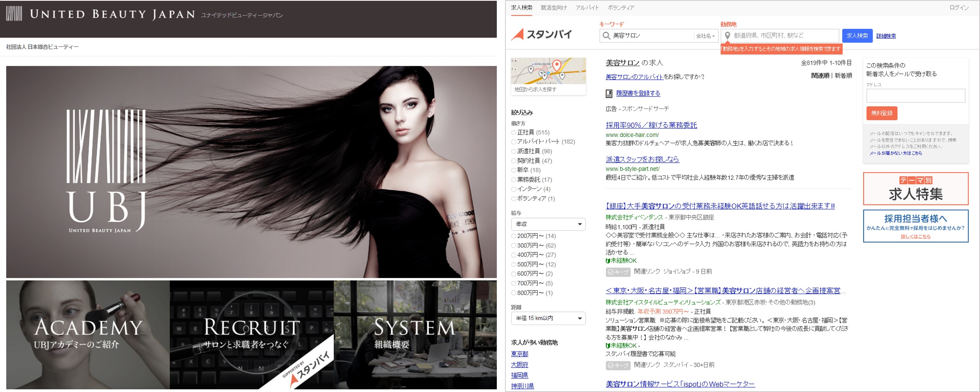Open the 半径 15 km以内 distance dropdown
This screenshot has height=392, width=980.
click(x=548, y=318)
